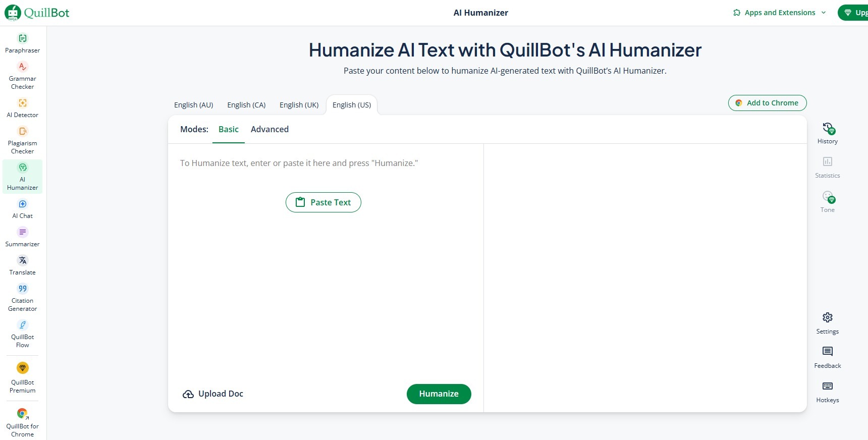Viewport: 868px width, 440px height.
Task: Open QuillBot Premium page
Action: click(x=22, y=377)
